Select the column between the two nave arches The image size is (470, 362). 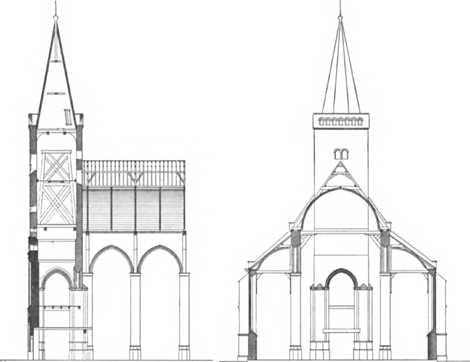click(135, 315)
